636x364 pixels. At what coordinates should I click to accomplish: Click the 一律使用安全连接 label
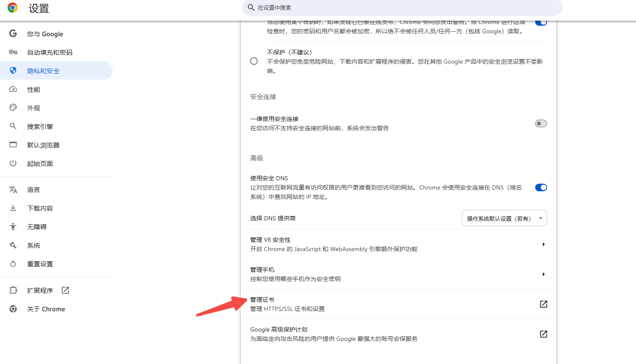pyautogui.click(x=275, y=119)
